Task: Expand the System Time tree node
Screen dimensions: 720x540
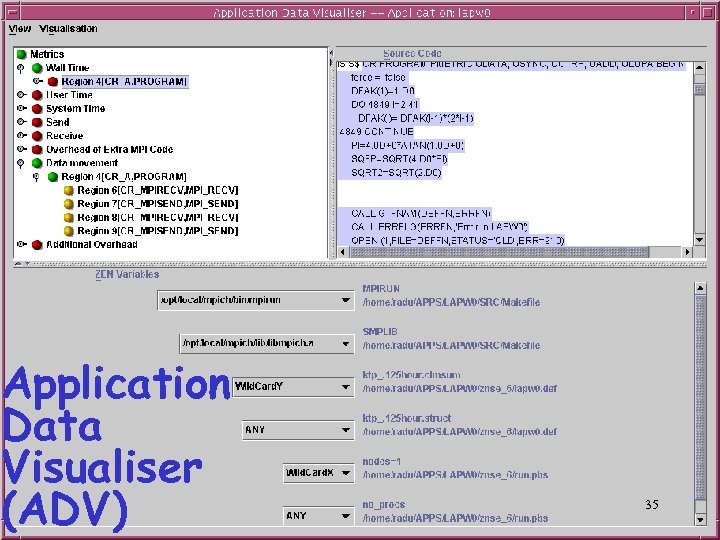Action: coord(21,108)
